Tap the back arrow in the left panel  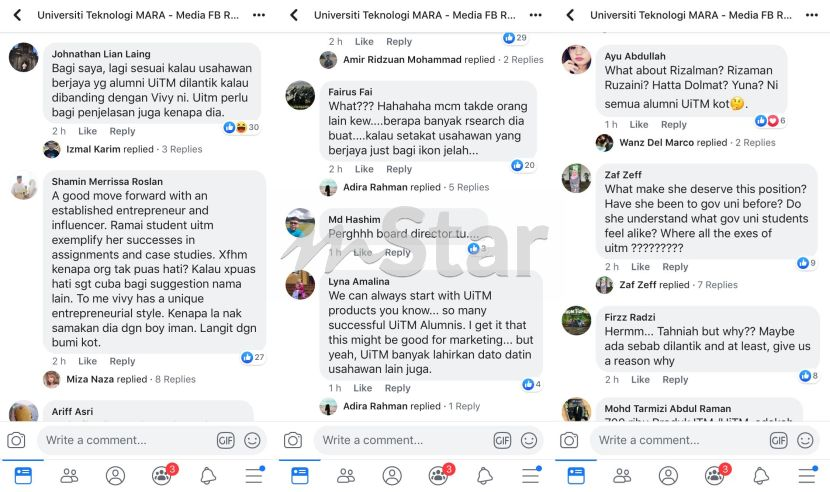(x=17, y=15)
